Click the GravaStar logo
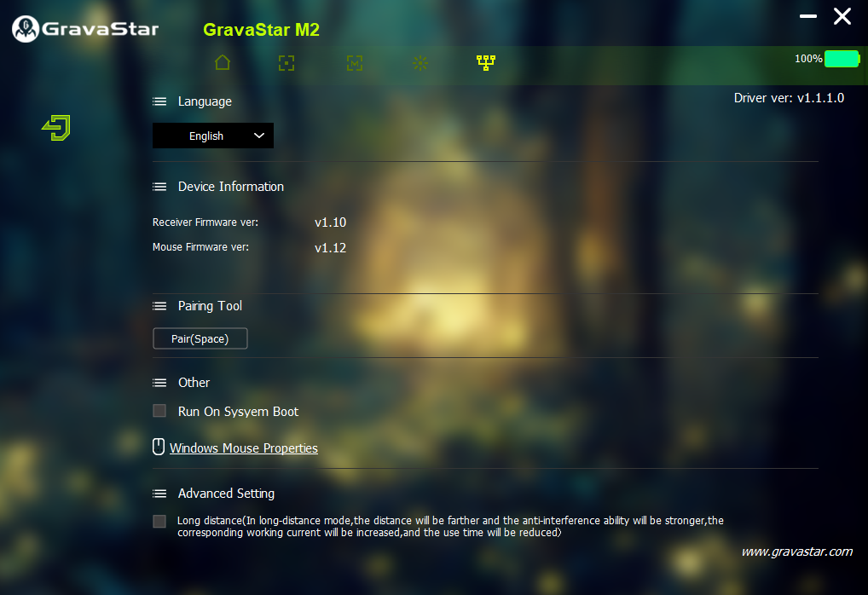The image size is (868, 595). (85, 28)
